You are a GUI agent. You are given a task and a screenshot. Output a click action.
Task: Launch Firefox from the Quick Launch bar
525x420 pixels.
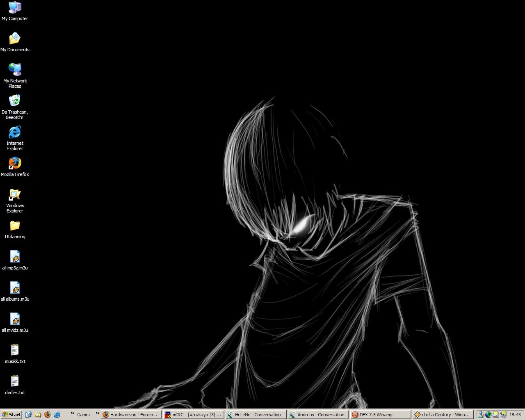tap(47, 415)
